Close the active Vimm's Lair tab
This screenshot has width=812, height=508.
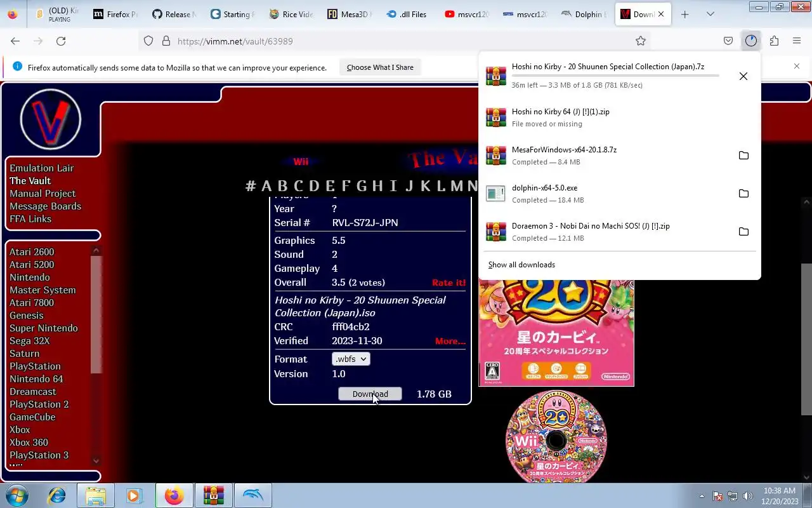[661, 14]
